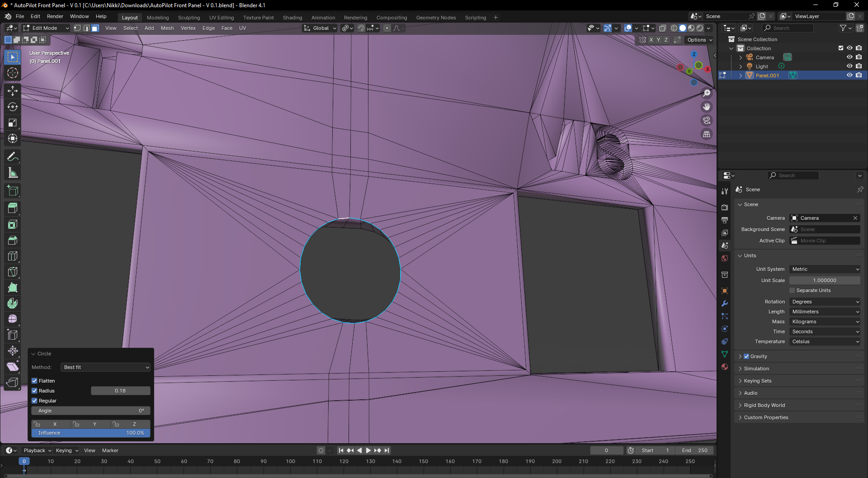Screen dimensions: 868x478
Task: Select the Rip Region tool
Action: (x=13, y=383)
